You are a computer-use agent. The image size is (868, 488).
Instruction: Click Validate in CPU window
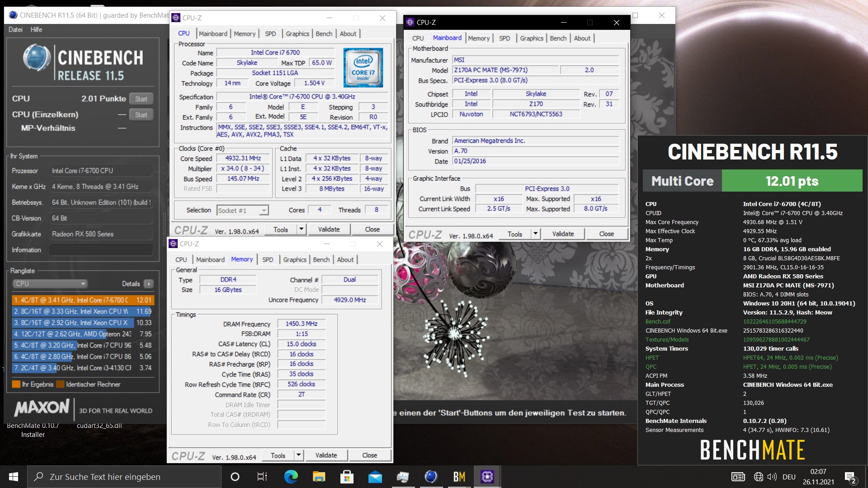point(329,230)
